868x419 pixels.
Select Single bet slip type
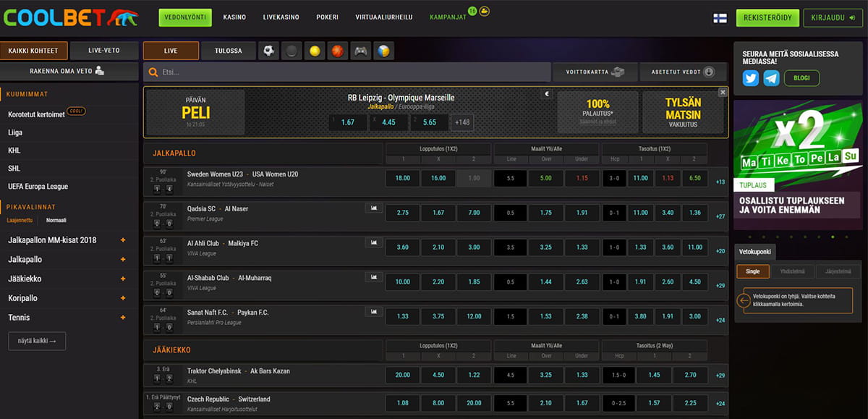tap(753, 271)
